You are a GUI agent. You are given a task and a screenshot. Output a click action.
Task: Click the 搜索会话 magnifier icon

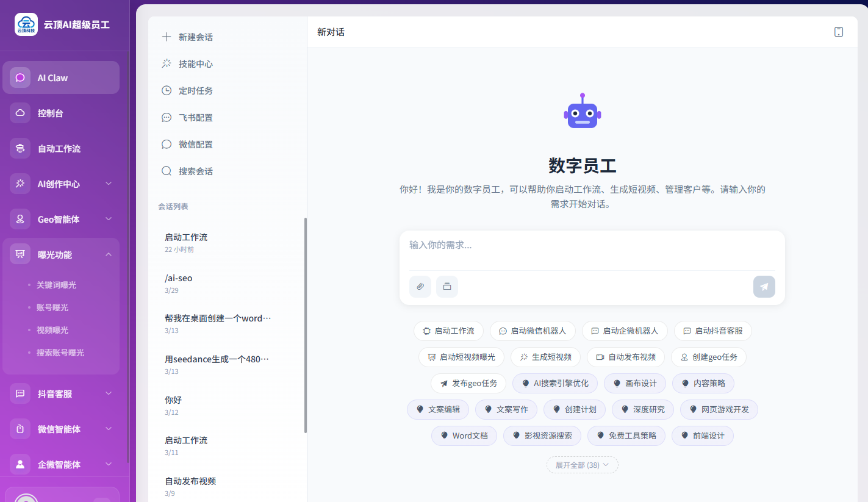(166, 171)
